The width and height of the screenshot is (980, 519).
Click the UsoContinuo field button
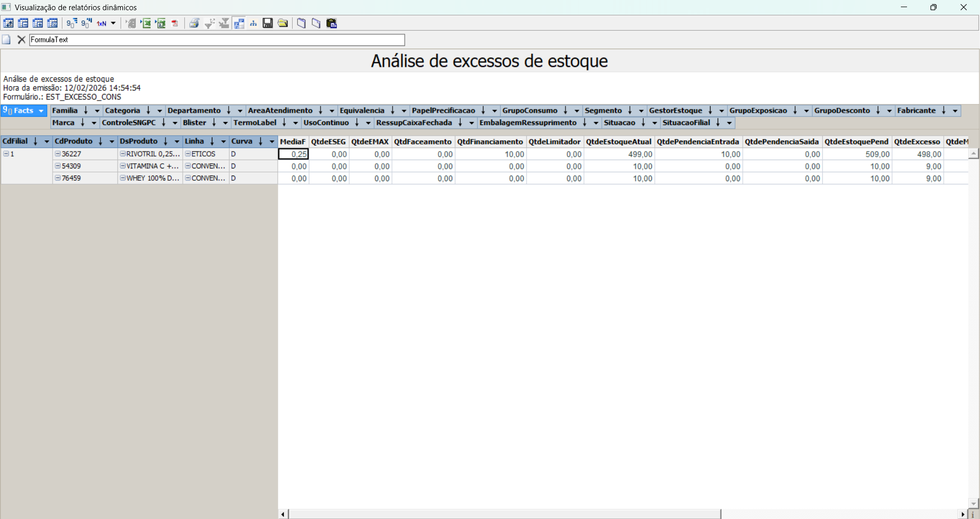[337, 123]
